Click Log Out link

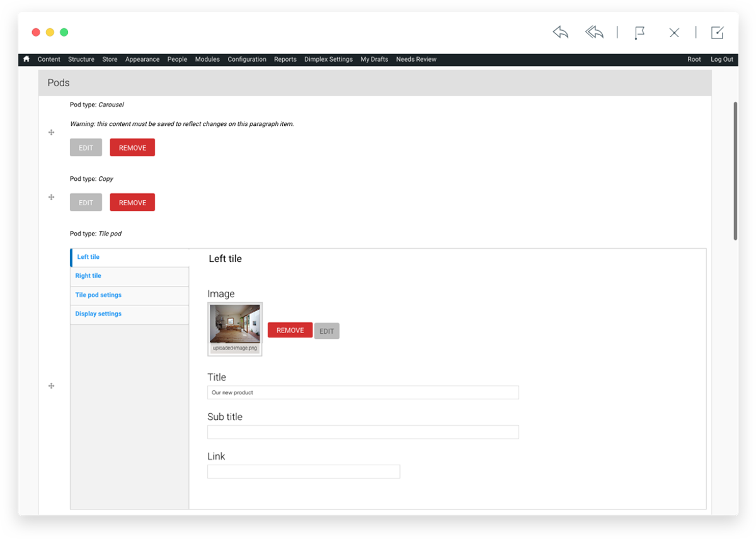[722, 59]
